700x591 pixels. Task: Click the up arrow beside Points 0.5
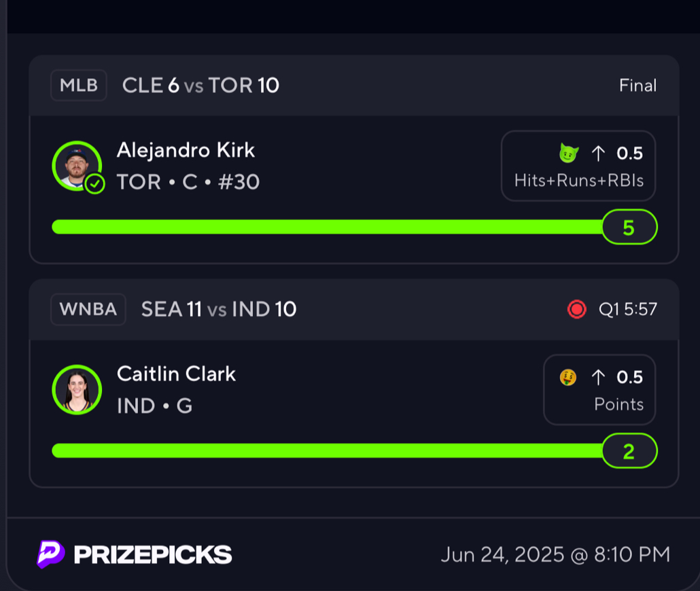[598, 377]
